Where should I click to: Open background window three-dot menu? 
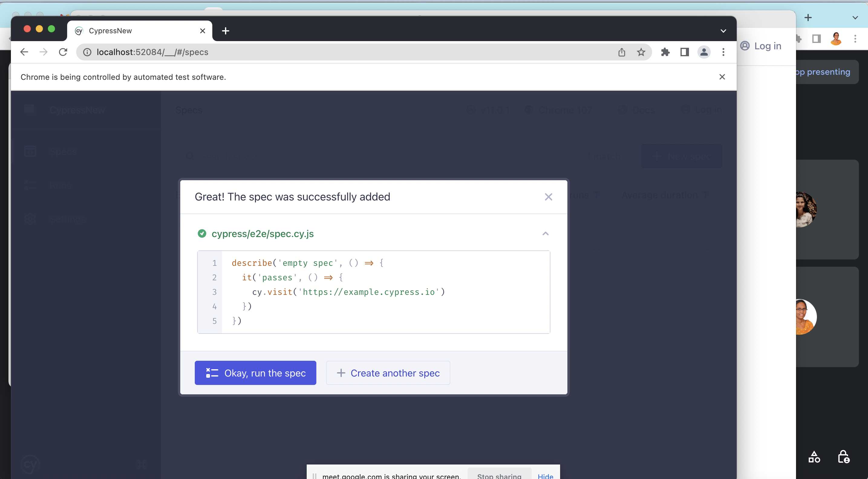point(855,39)
